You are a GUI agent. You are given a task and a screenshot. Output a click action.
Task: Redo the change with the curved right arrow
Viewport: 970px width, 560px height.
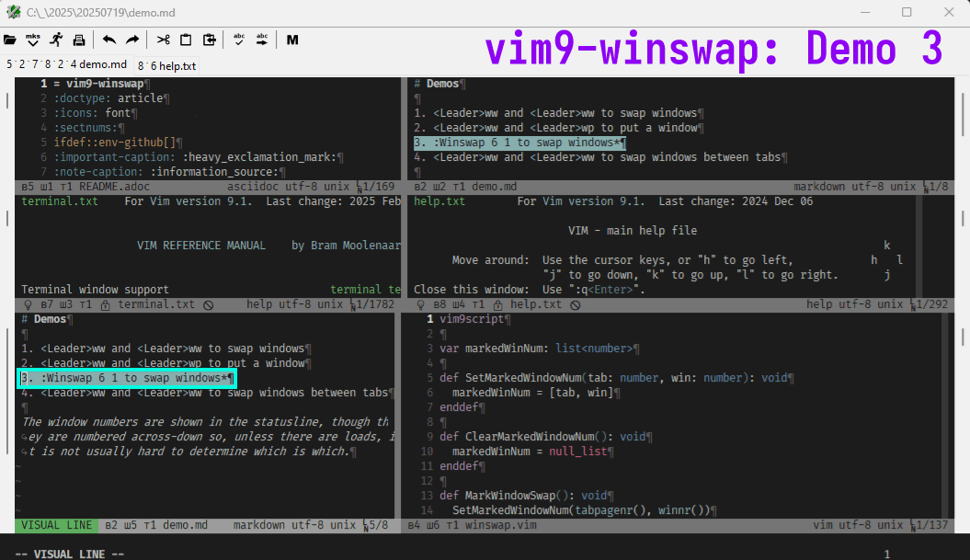tap(132, 40)
